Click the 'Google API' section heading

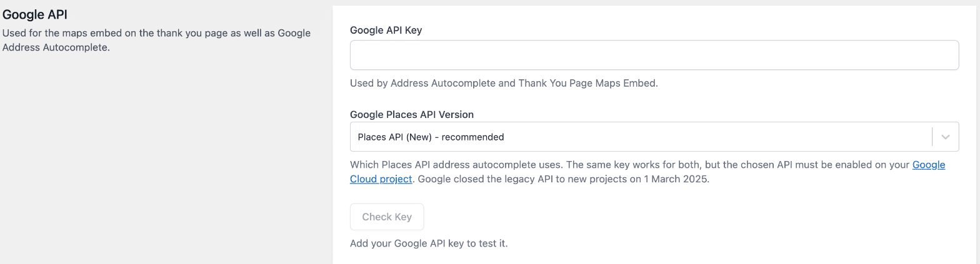[35, 14]
